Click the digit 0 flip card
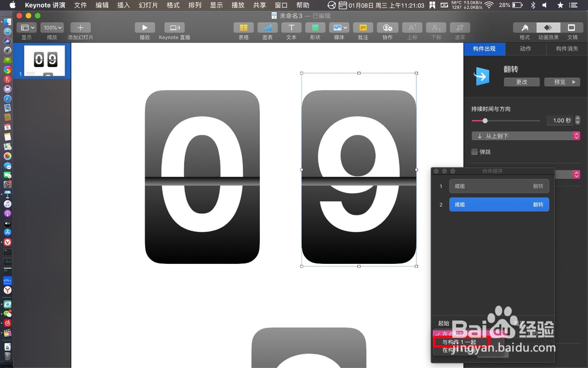This screenshot has width=588, height=368. pos(202,177)
